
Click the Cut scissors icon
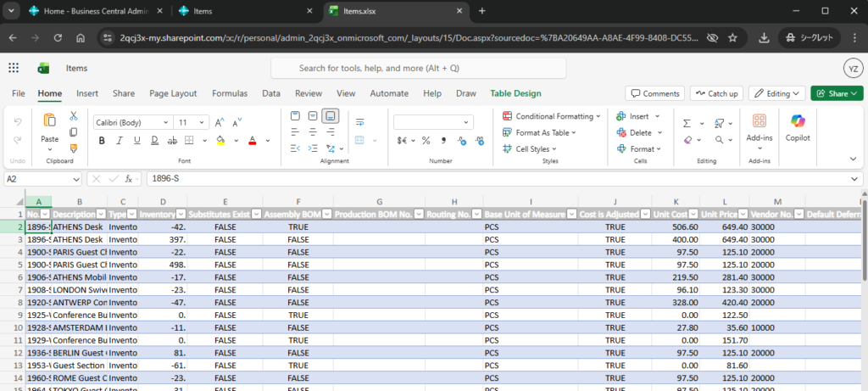click(x=74, y=115)
